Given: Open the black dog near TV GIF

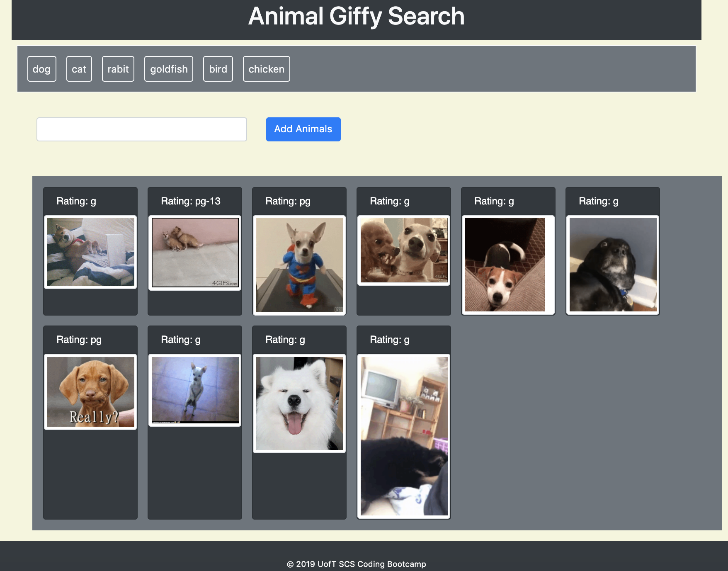Looking at the screenshot, I should tap(404, 436).
